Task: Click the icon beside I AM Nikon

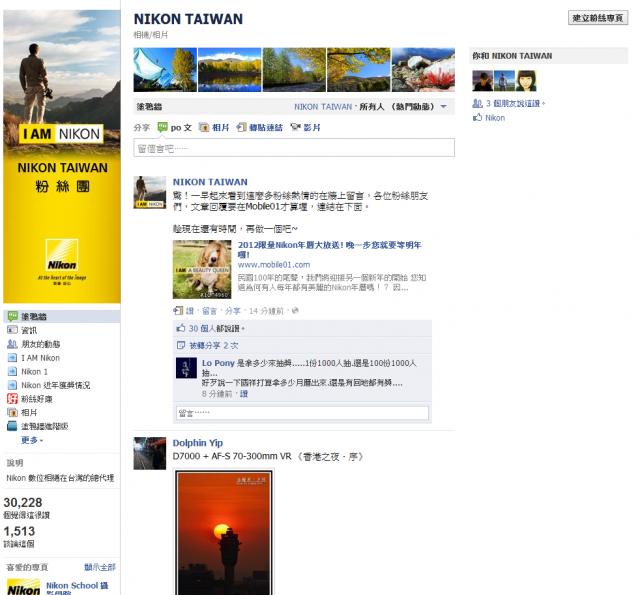Action: [12, 358]
